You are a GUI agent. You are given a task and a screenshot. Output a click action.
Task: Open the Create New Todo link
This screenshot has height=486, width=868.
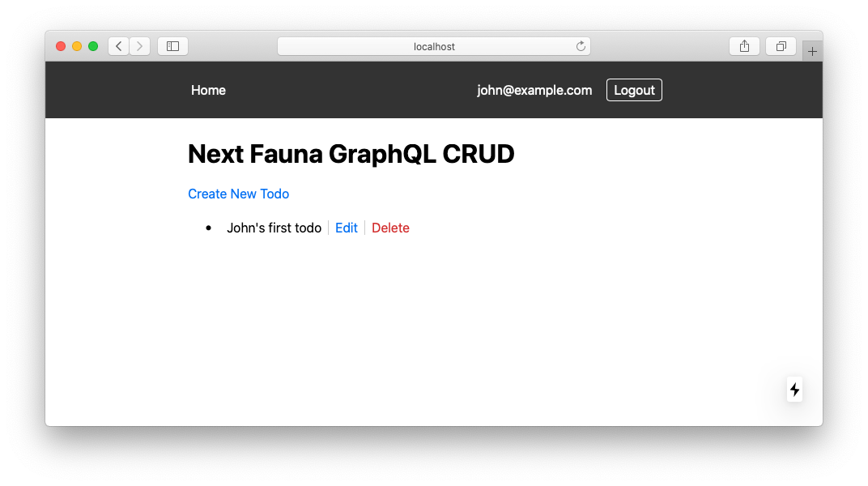click(x=239, y=194)
